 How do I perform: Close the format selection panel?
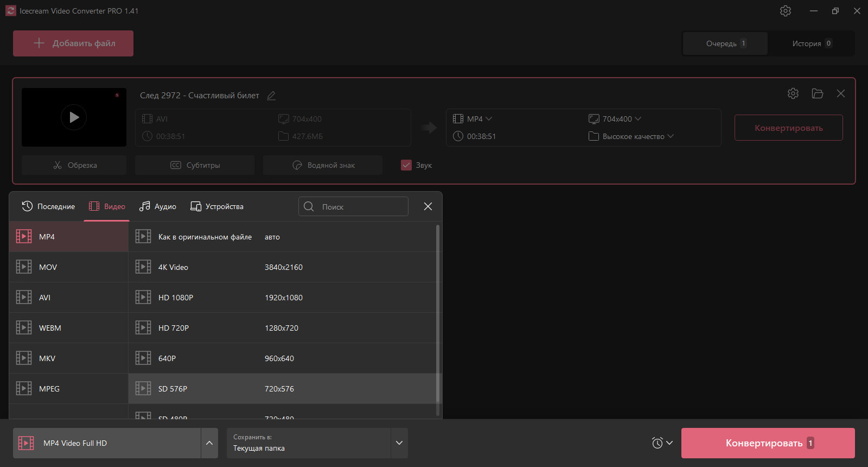(428, 206)
